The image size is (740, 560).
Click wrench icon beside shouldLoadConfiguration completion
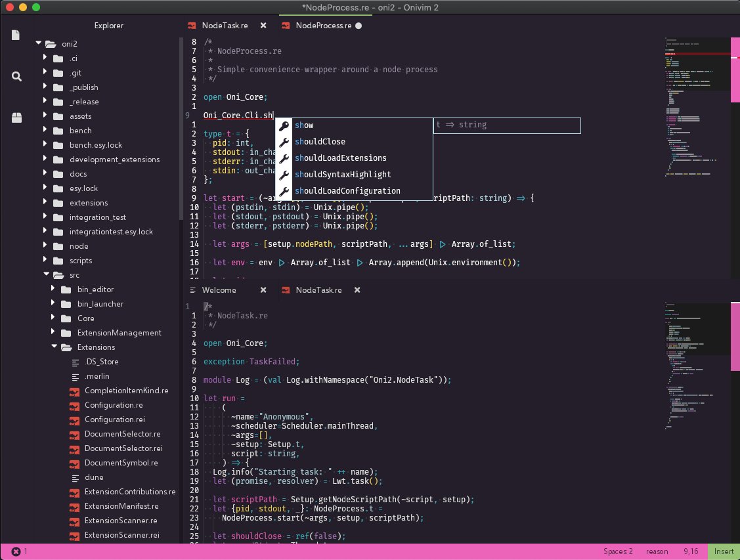(284, 192)
